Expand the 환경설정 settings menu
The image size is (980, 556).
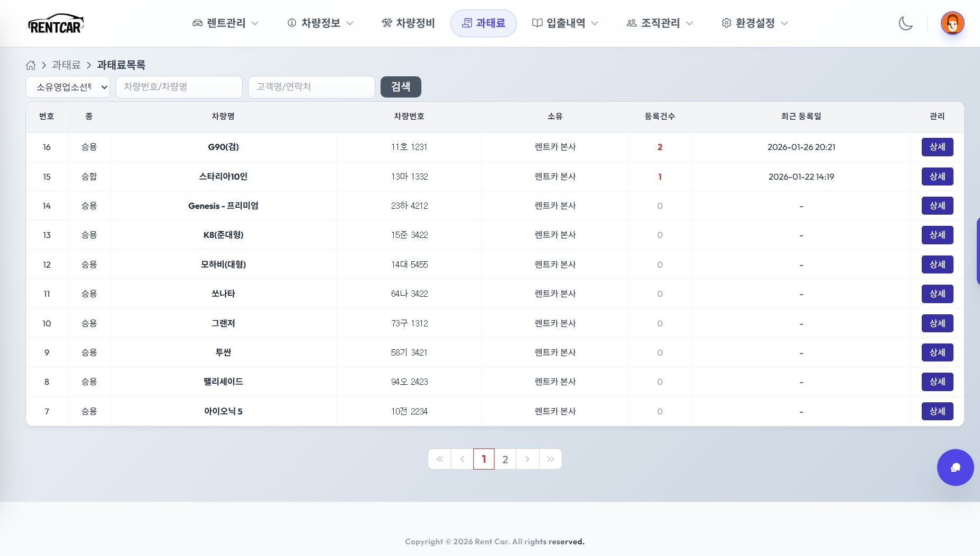coord(755,23)
